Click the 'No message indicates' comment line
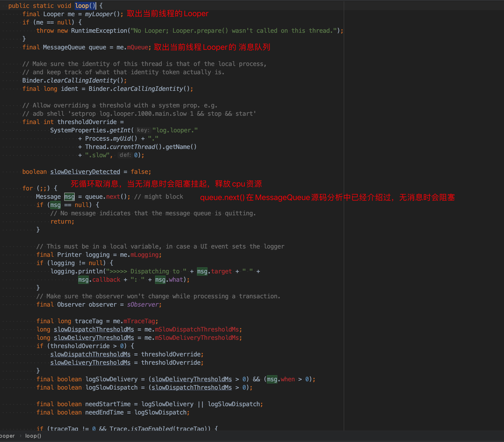 tap(153, 213)
